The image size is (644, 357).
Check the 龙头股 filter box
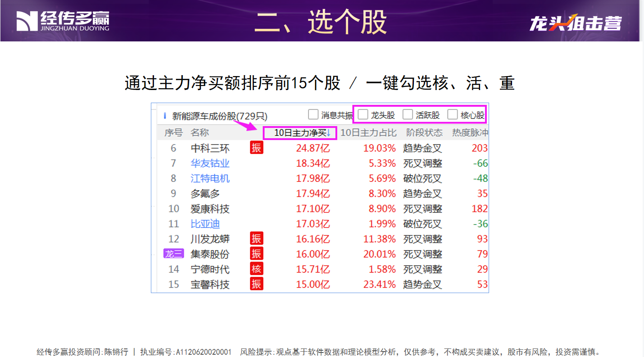pos(363,114)
